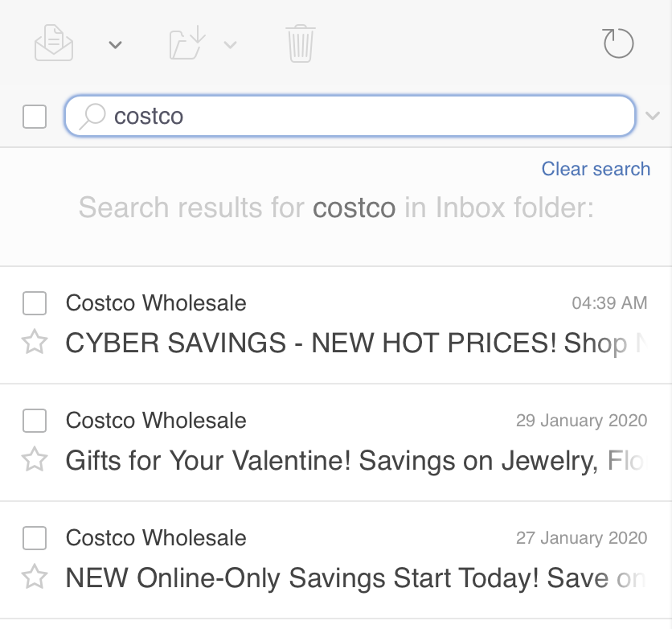672x629 pixels.
Task: Open the search options dropdown arrow
Action: 654,116
